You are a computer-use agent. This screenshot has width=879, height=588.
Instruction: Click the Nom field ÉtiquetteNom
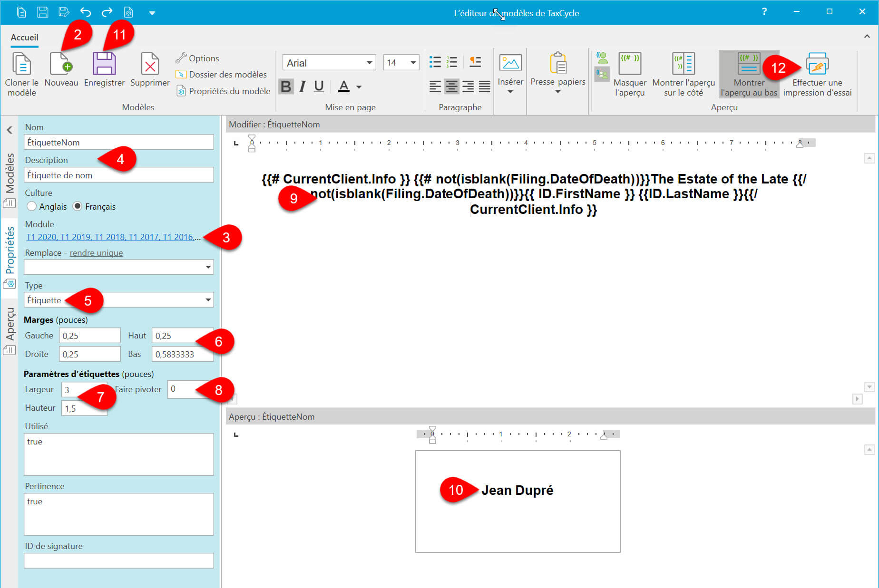point(119,142)
